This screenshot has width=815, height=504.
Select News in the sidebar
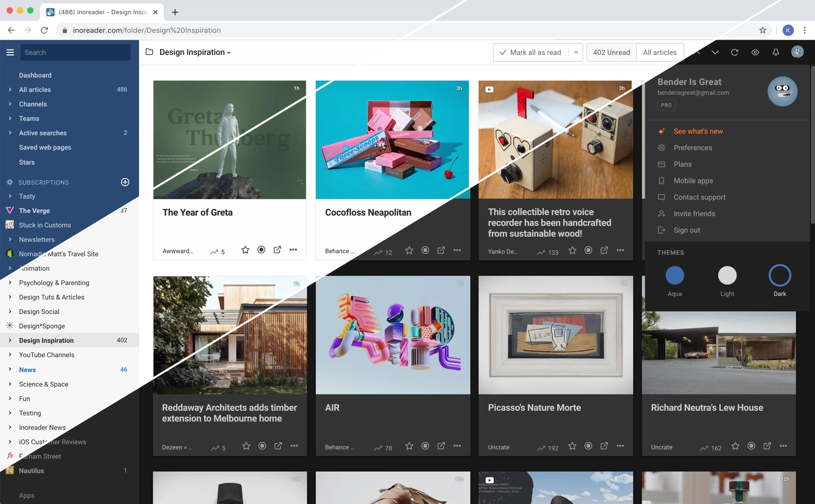28,370
